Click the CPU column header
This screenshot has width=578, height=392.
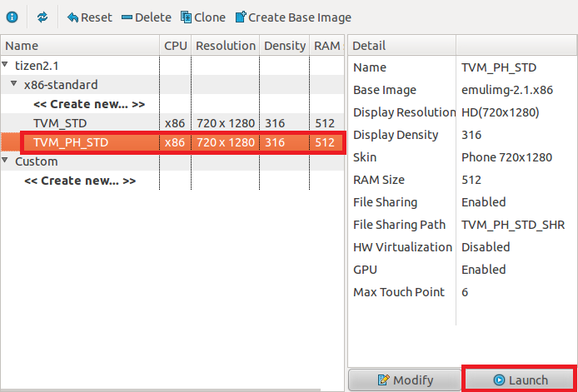point(176,46)
